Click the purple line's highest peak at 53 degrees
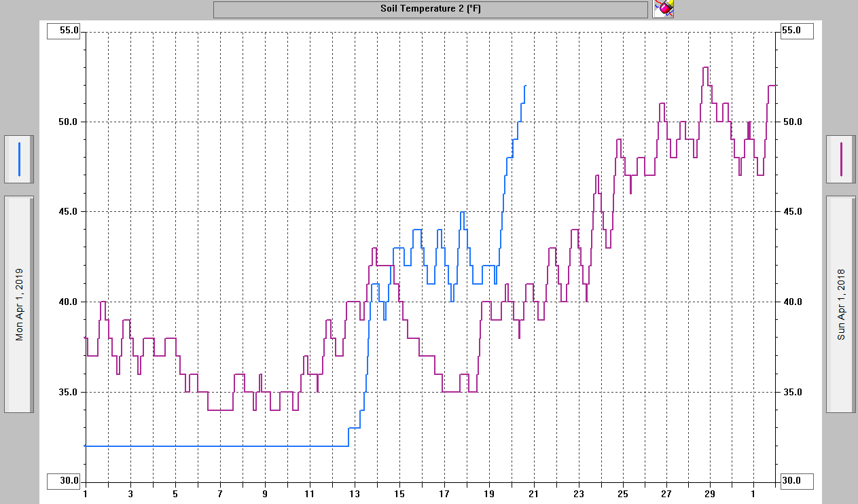Viewport: 858px width, 504px height. click(706, 67)
